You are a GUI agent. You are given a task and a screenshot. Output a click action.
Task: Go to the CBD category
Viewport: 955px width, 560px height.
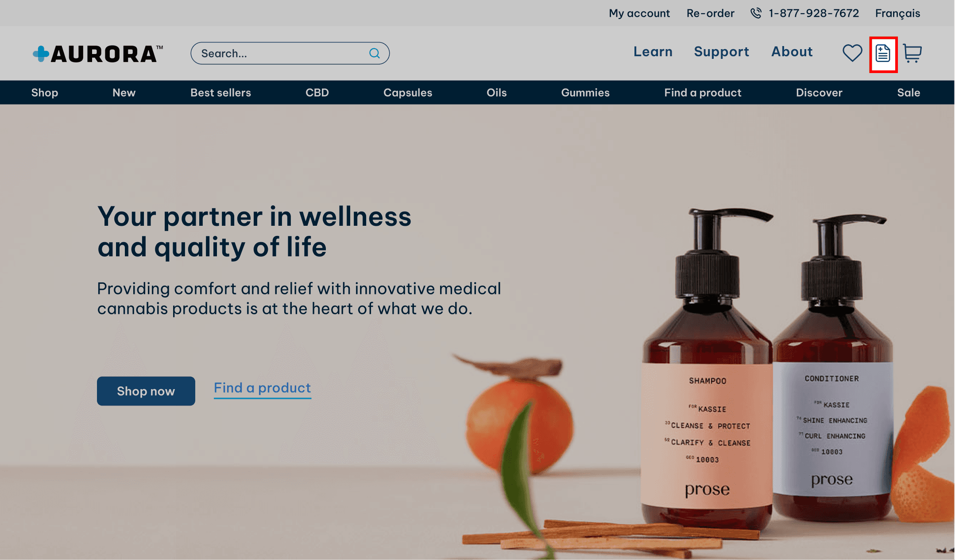click(x=317, y=93)
